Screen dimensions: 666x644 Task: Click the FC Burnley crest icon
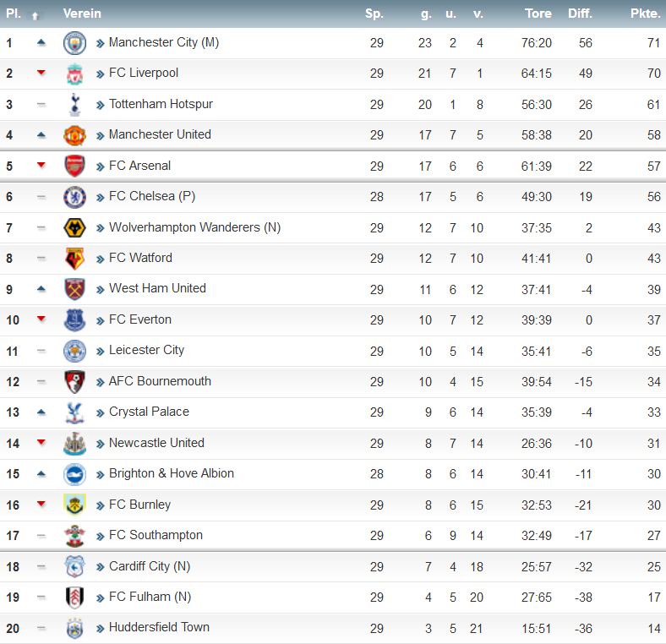[x=74, y=505]
